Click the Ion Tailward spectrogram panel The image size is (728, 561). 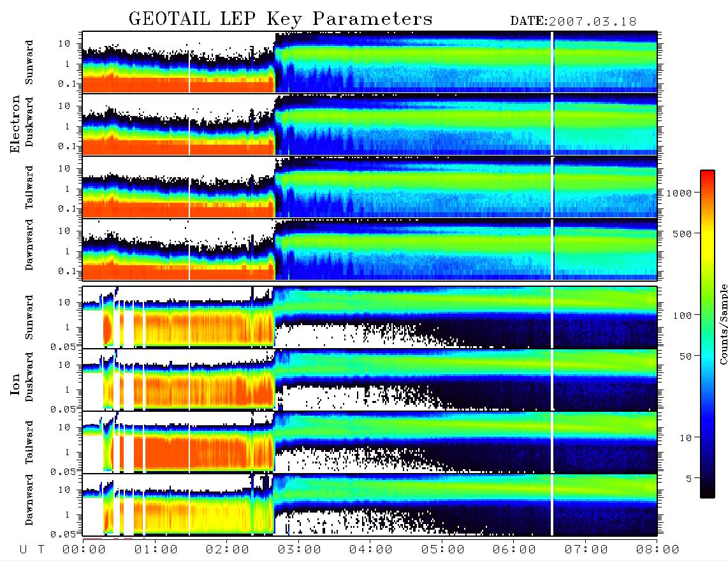[370, 442]
